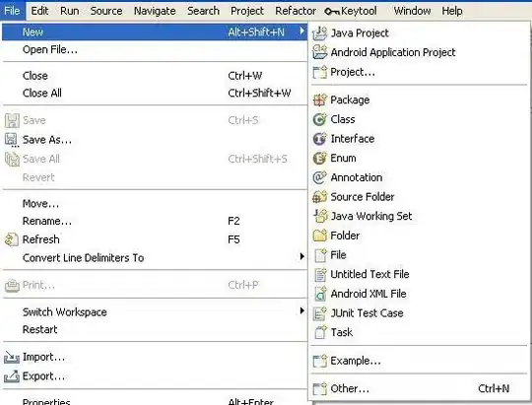Click the Project... wizard icon
532x405 pixels.
point(319,72)
